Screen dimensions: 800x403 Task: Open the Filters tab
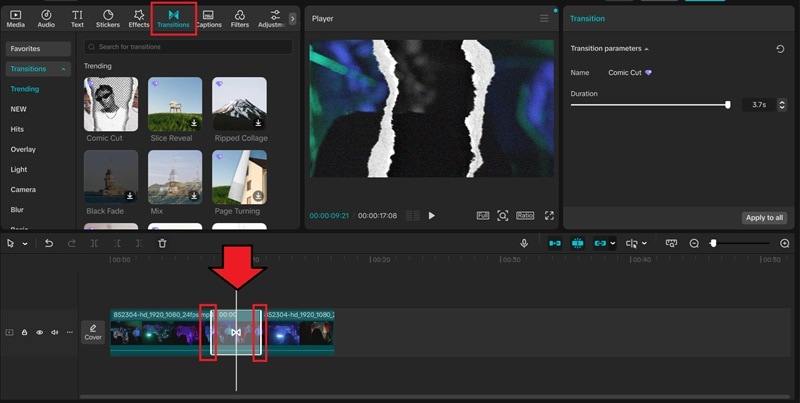pyautogui.click(x=239, y=19)
